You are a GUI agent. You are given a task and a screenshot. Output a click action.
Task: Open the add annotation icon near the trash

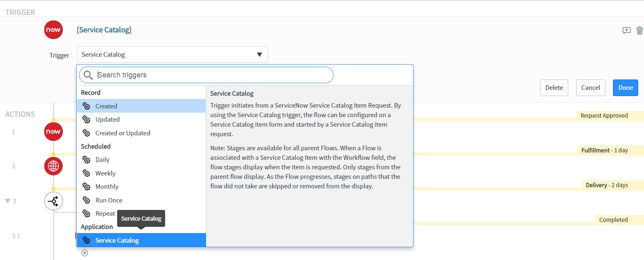(626, 30)
